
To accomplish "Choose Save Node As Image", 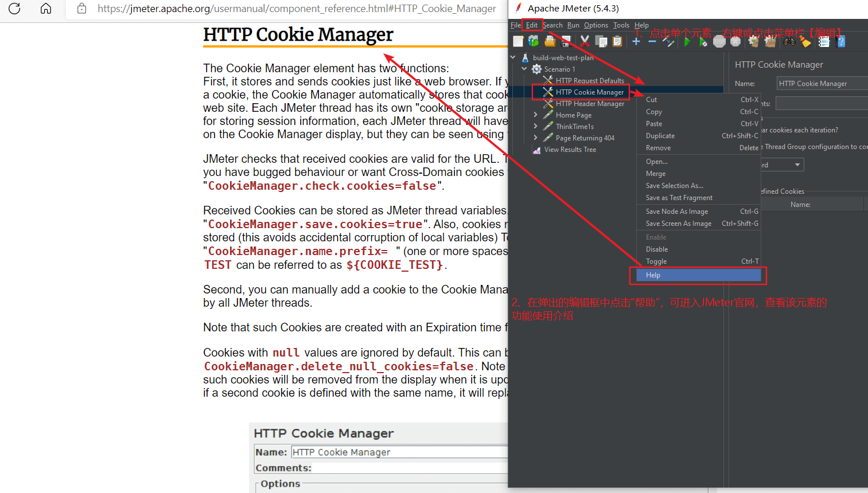I will 699,212.
